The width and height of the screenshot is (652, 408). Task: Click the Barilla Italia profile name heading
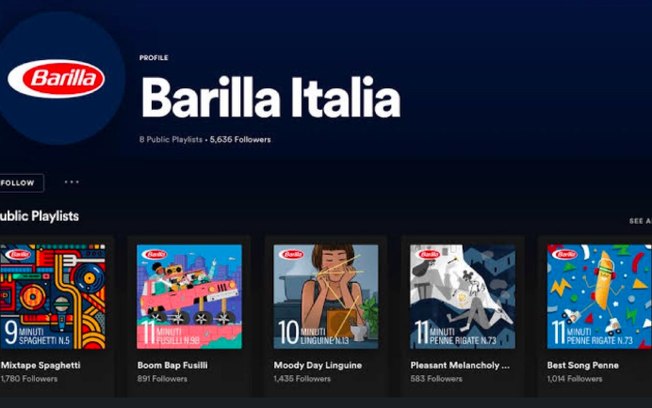point(271,97)
